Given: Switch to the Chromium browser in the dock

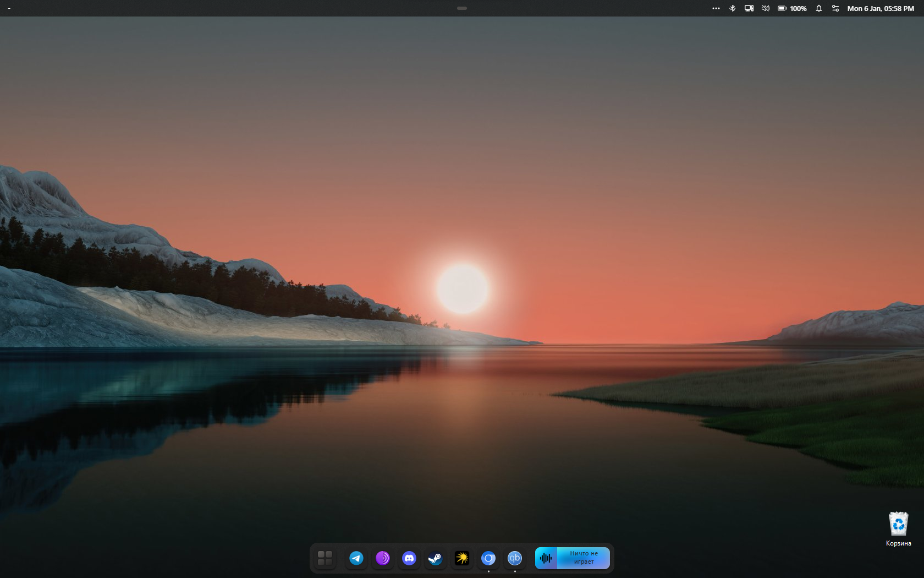Looking at the screenshot, I should (x=488, y=558).
